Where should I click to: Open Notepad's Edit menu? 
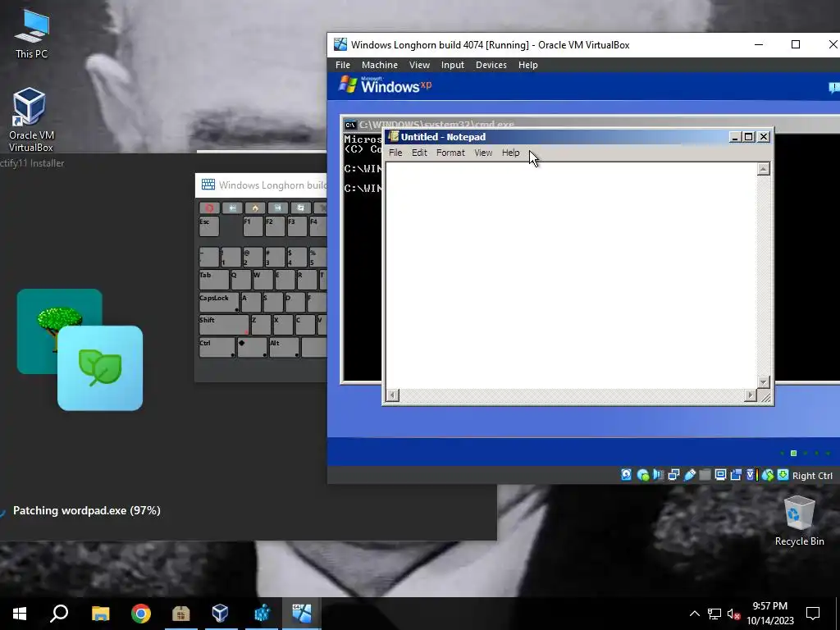point(419,153)
